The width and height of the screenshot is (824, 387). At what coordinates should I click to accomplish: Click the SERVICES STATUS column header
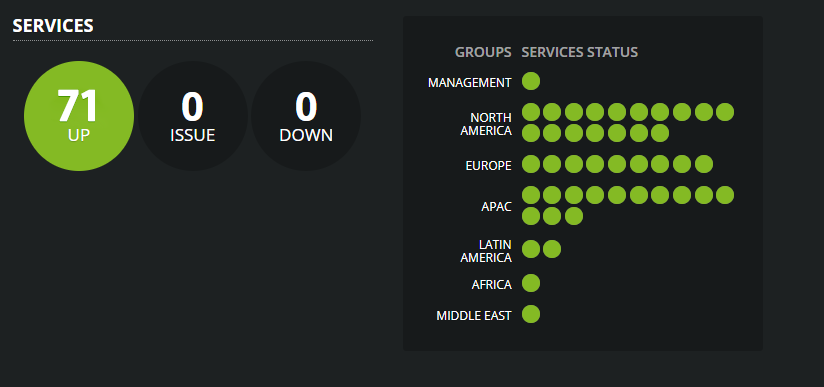580,52
